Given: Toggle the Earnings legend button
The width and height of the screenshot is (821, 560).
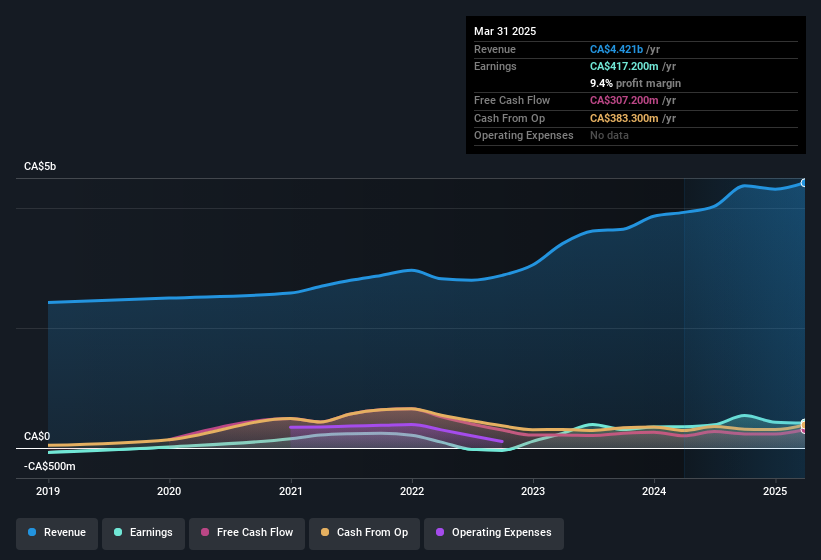Looking at the screenshot, I should pos(143,533).
